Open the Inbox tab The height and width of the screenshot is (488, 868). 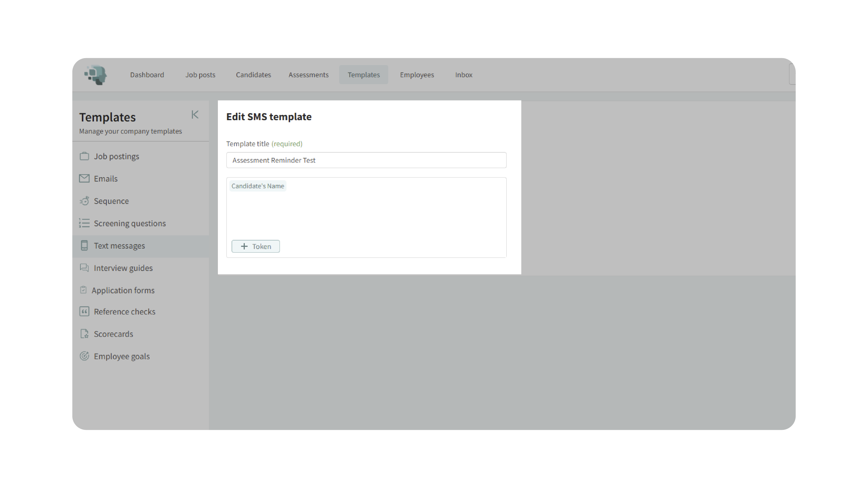(464, 75)
